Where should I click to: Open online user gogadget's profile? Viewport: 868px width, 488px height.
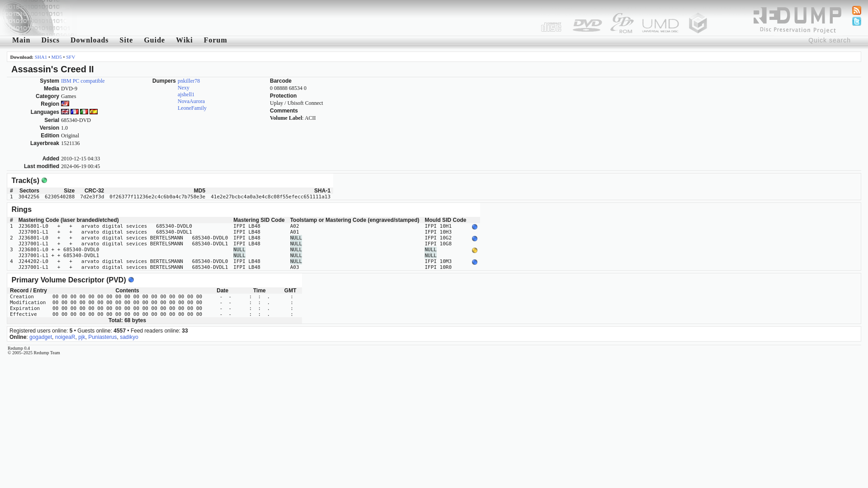(x=41, y=337)
